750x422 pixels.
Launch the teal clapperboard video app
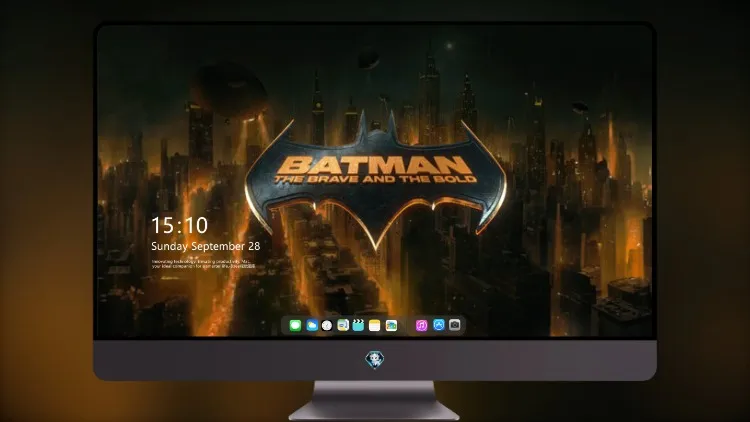tap(358, 325)
